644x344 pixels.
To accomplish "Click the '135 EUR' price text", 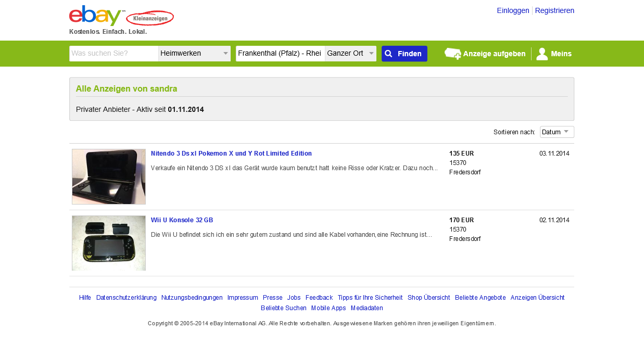I will (x=462, y=154).
